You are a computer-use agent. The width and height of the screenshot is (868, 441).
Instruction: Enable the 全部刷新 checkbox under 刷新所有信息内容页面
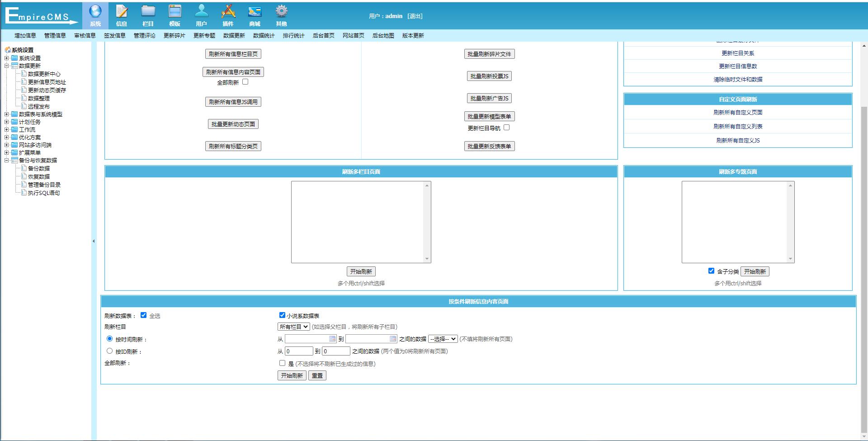tap(245, 82)
